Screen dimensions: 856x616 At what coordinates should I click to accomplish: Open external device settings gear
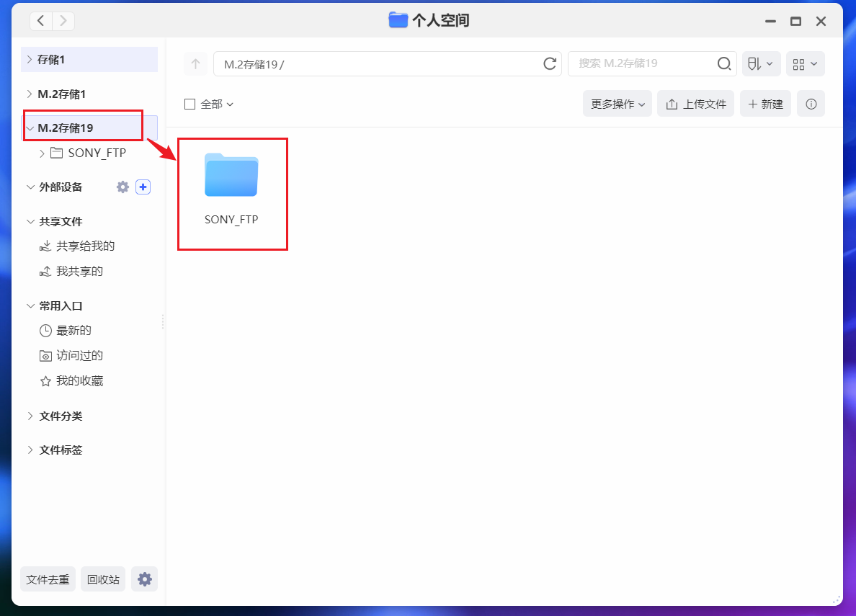coord(122,187)
